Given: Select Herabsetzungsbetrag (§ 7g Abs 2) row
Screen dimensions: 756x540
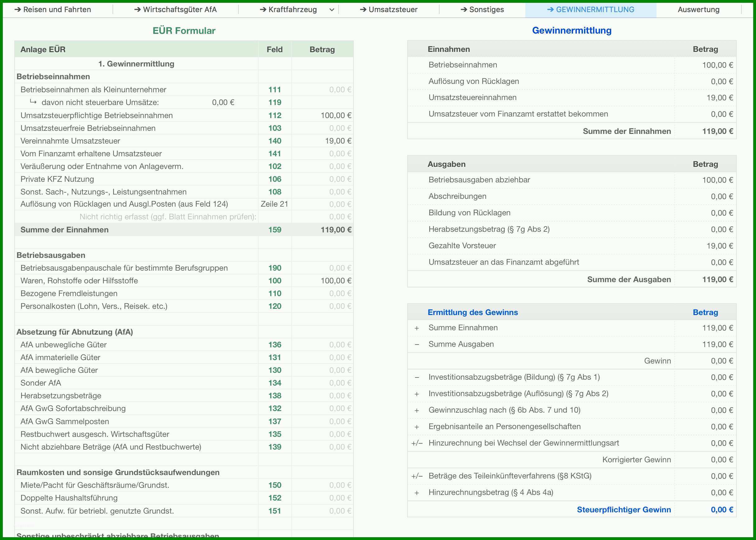Looking at the screenshot, I should [572, 229].
